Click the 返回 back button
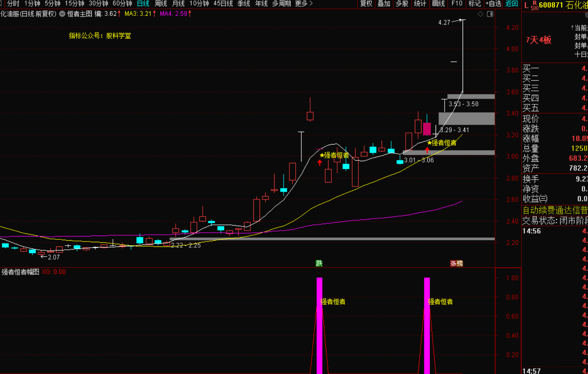 [512, 4]
